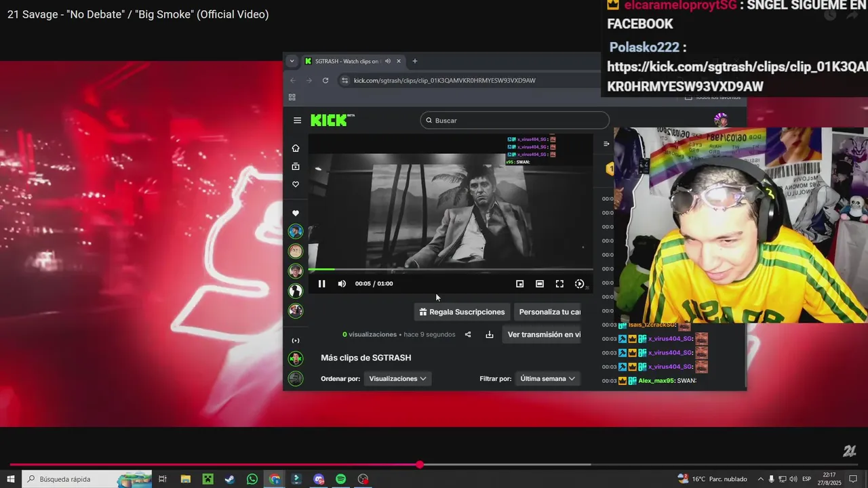Go forward in browser history
This screenshot has width=868, height=488.
click(309, 81)
